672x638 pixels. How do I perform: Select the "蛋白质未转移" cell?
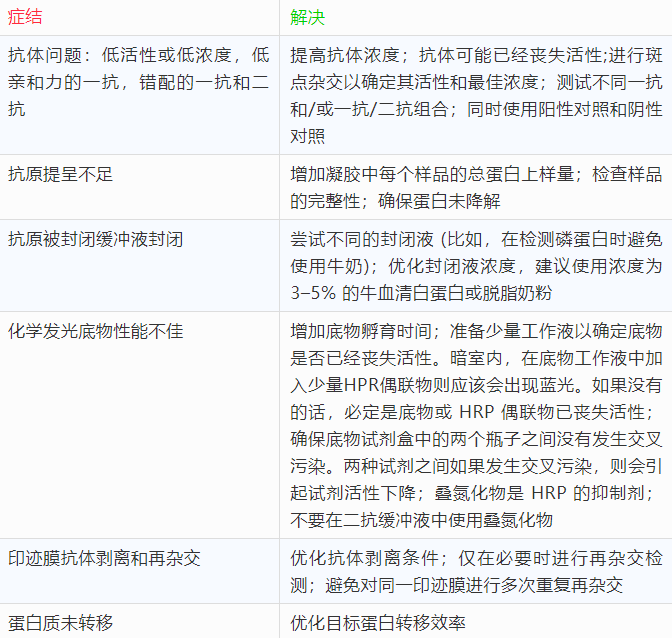(60, 623)
